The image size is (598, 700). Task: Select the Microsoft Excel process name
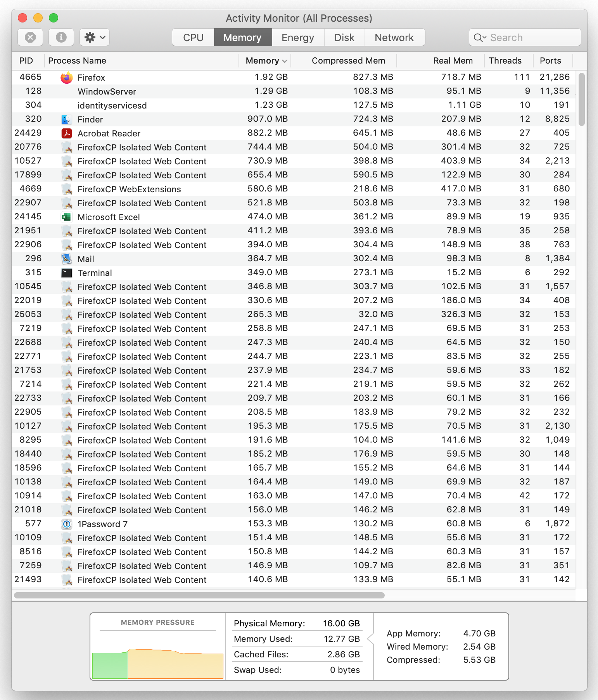click(x=109, y=217)
